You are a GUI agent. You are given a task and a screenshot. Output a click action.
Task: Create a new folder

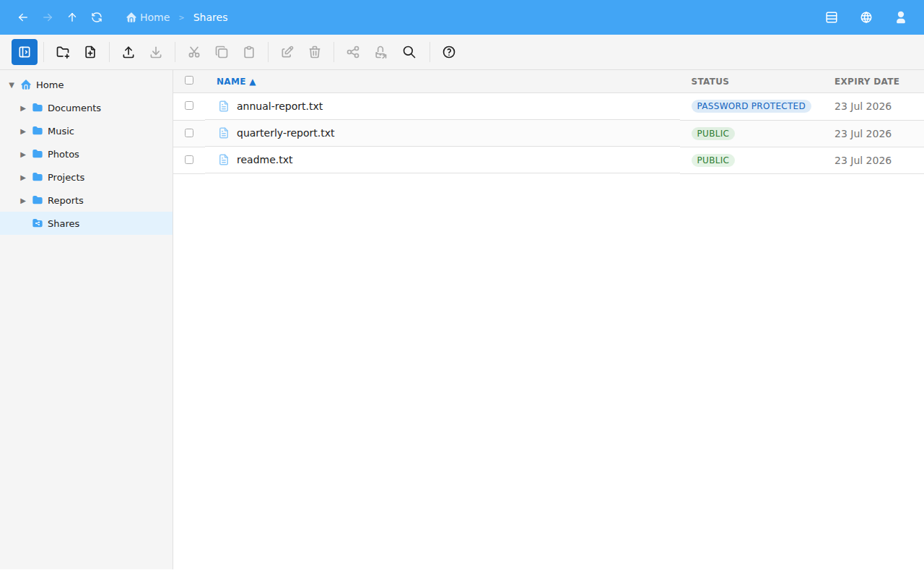tap(63, 52)
